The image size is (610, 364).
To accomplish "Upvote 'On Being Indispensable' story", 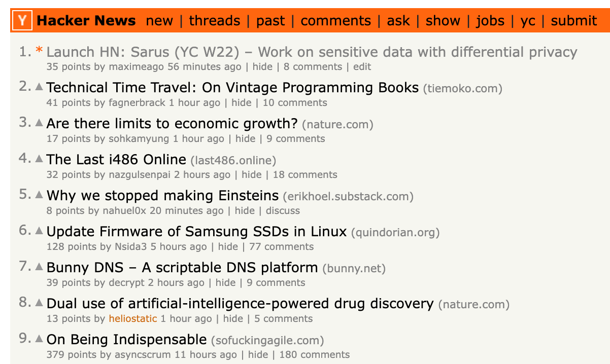I will coord(39,339).
